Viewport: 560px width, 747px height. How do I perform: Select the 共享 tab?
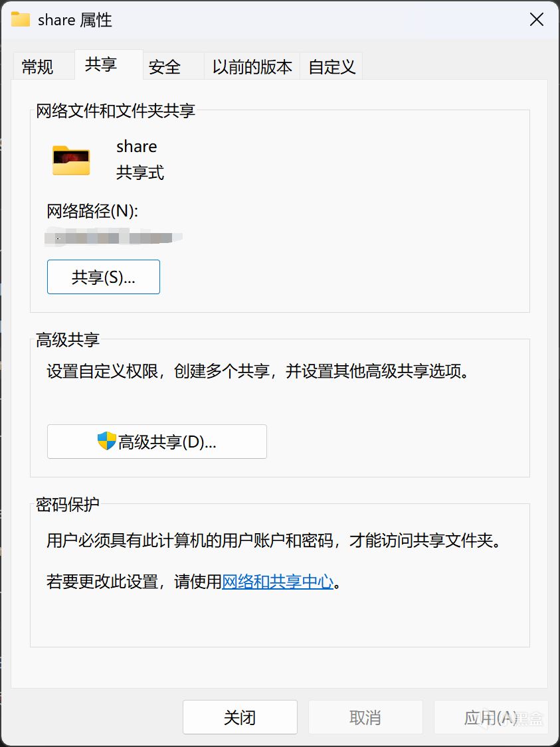[101, 64]
